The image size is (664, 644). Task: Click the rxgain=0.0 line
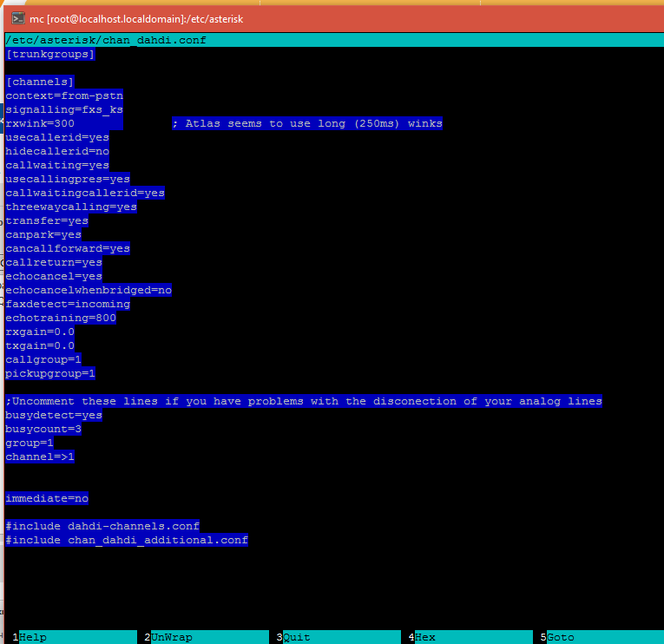click(40, 332)
